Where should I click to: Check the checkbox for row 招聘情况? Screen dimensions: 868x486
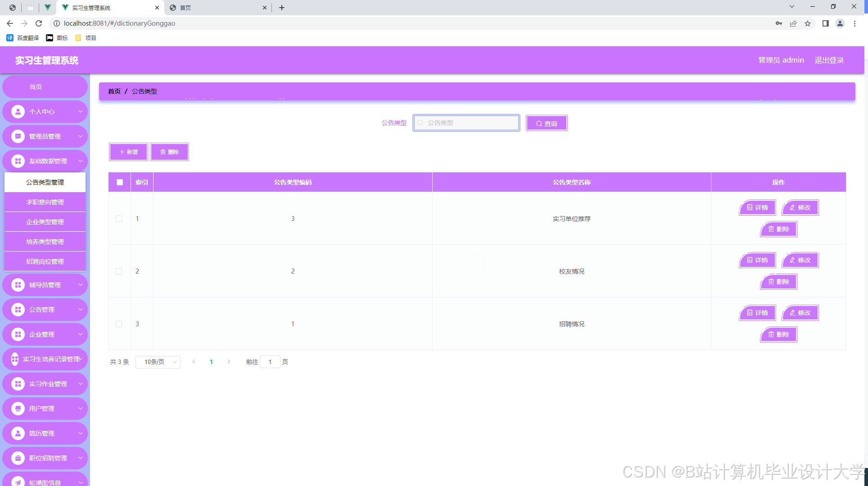[x=119, y=324]
